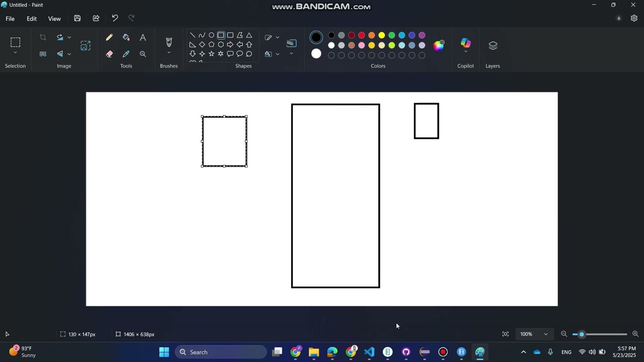Choose the Down arrow shape
This screenshot has width=644, height=362.
coord(192,54)
